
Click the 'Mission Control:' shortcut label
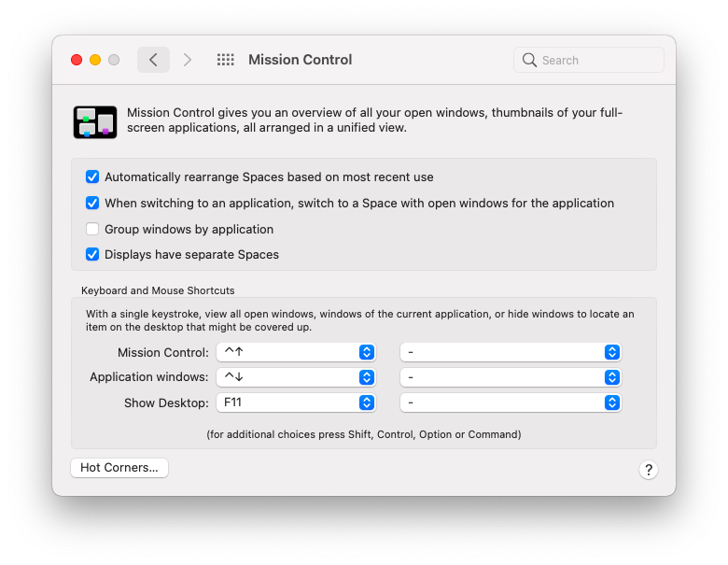(163, 353)
